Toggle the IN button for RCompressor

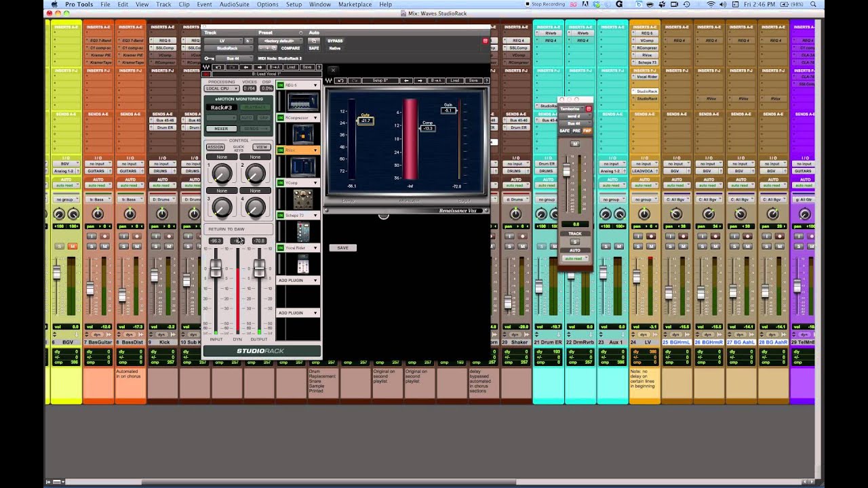coord(281,118)
